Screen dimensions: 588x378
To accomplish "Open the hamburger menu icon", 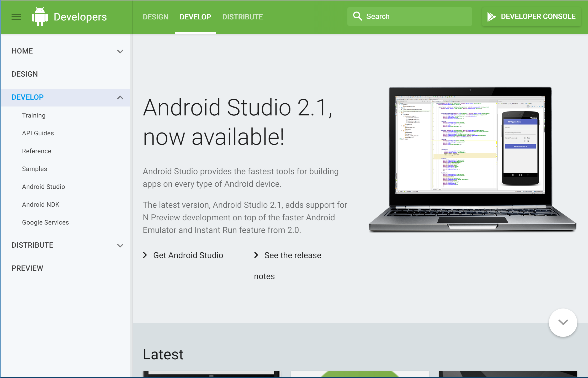I will [16, 17].
